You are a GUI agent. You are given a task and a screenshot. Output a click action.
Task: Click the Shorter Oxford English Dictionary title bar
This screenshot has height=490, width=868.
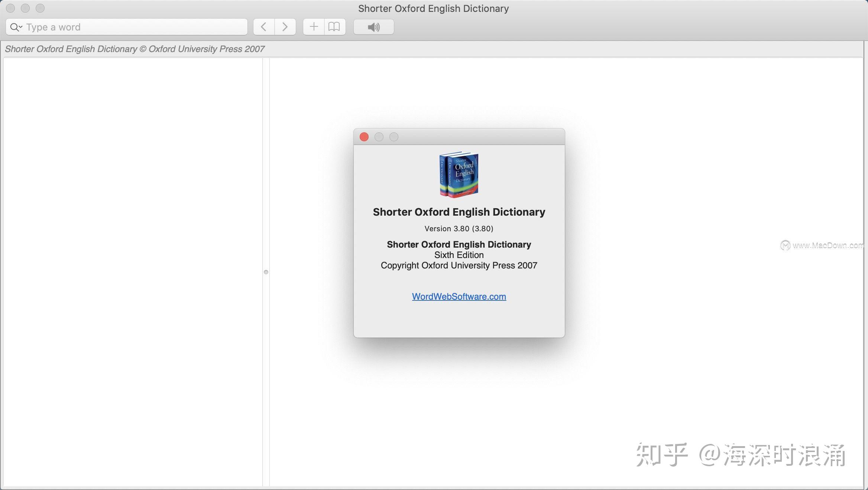coord(433,8)
